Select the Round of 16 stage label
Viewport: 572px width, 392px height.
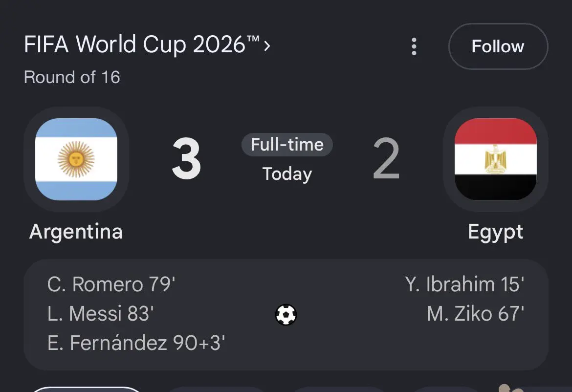tap(72, 77)
